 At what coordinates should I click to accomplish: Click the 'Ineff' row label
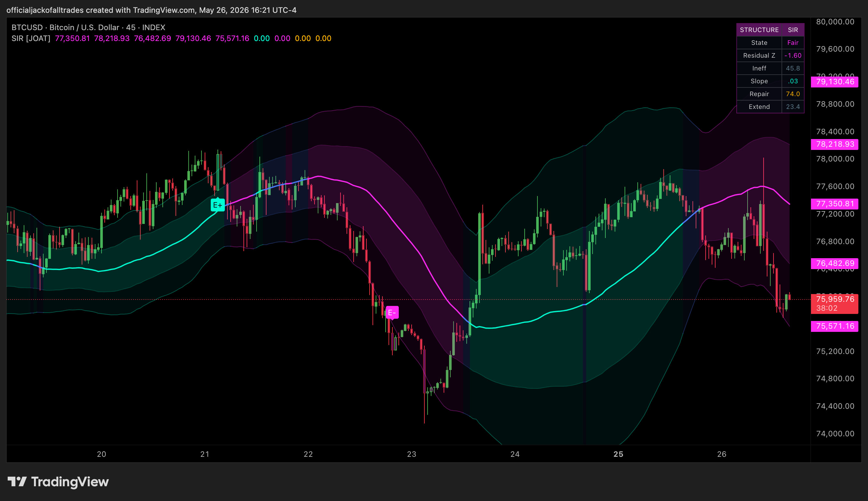click(x=759, y=69)
